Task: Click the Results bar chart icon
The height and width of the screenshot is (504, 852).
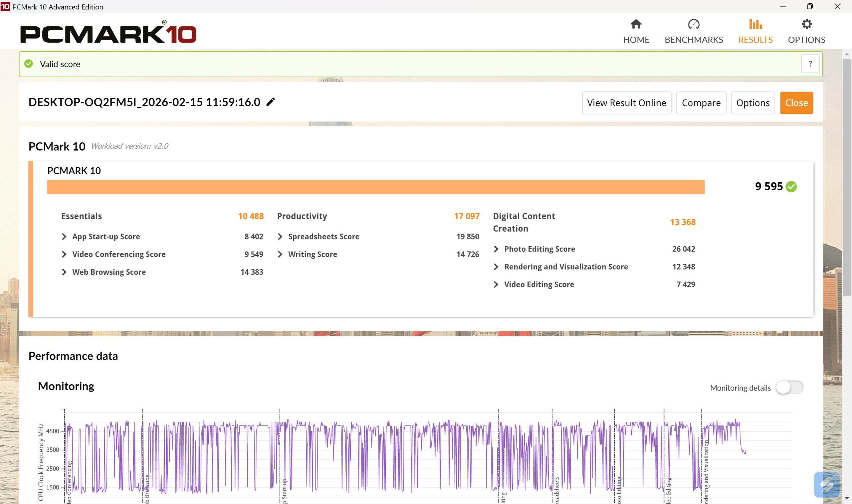Action: 755,25
